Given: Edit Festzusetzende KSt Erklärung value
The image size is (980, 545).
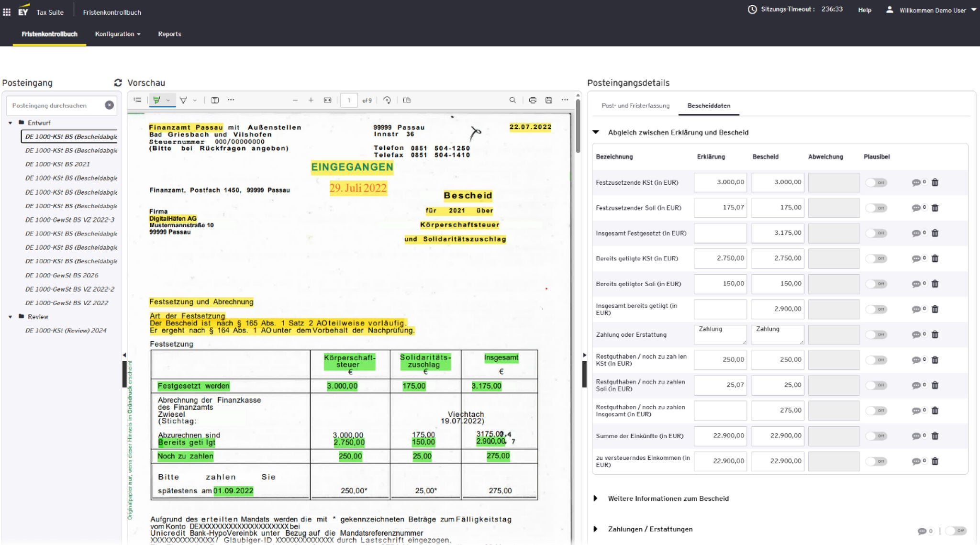Looking at the screenshot, I should coord(720,182).
